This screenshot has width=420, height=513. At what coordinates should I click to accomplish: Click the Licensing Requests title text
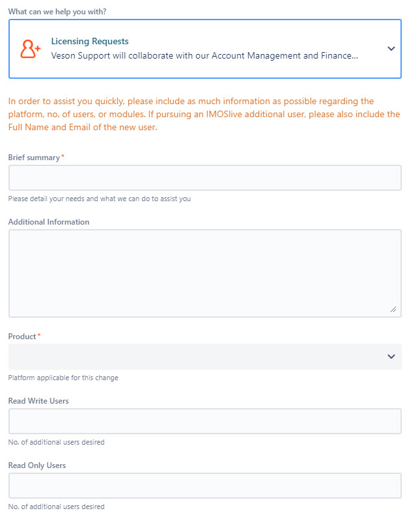90,42
